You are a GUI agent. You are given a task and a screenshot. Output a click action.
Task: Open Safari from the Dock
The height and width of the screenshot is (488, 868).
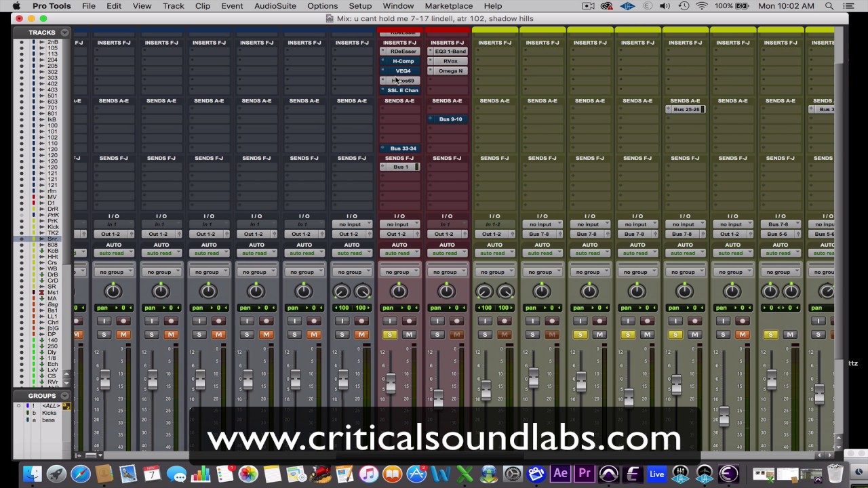pos(80,474)
